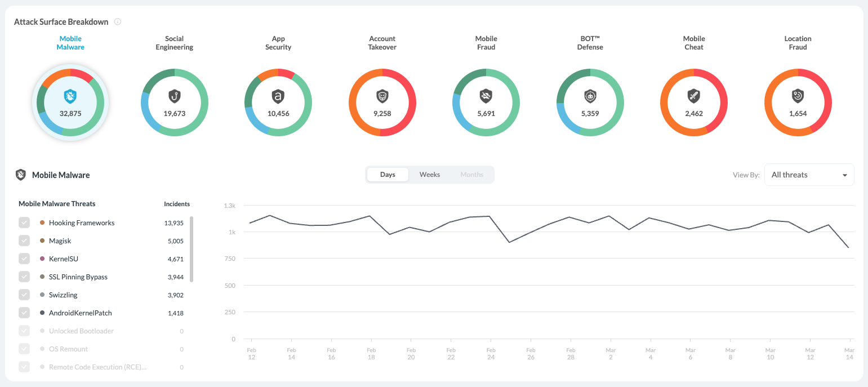868x387 pixels.
Task: Click the Mobile Malware bug shield icon
Action: [70, 96]
